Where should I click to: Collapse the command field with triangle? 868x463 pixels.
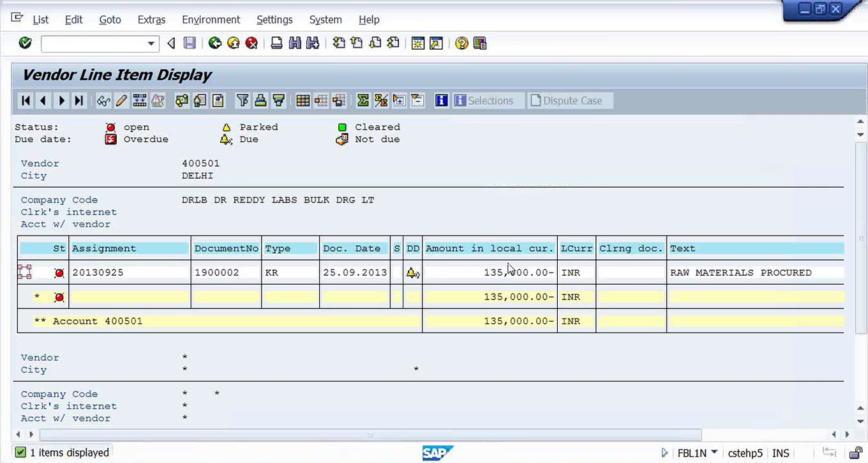(171, 43)
